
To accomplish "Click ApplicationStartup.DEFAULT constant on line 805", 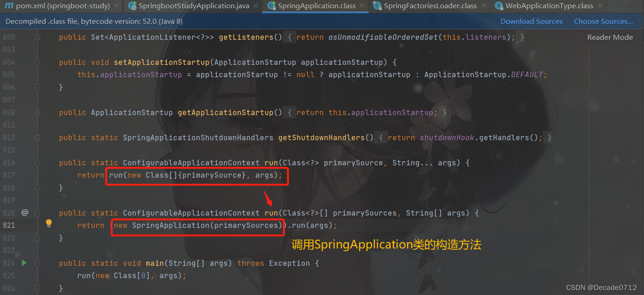I will click(x=484, y=74).
